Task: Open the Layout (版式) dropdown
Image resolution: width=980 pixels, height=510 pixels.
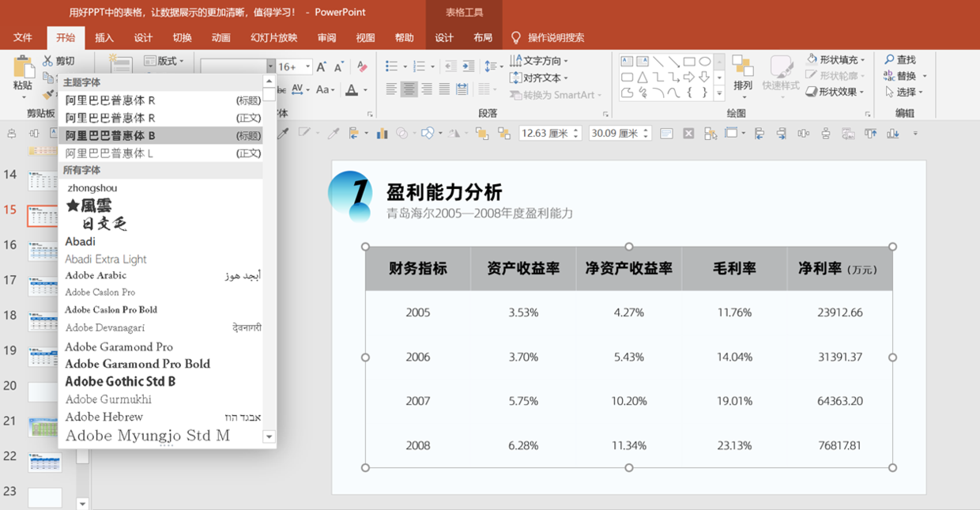Action: point(165,61)
